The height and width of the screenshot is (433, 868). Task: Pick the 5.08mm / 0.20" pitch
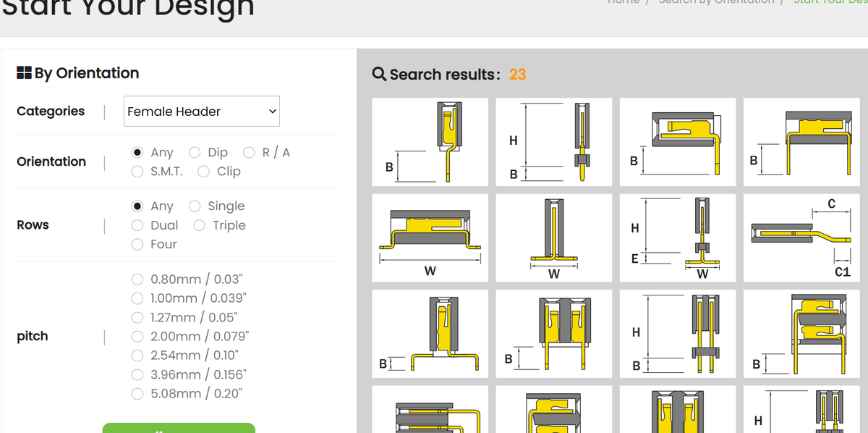point(137,393)
